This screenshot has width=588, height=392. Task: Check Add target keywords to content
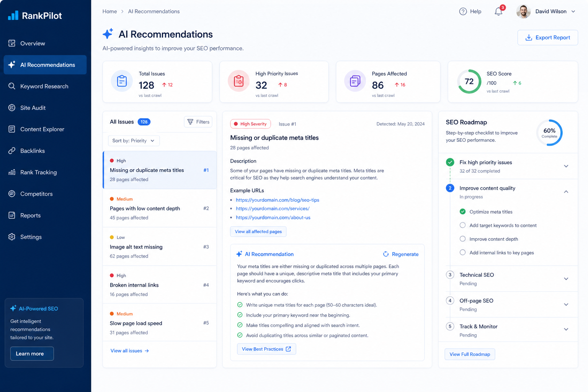tap(462, 225)
